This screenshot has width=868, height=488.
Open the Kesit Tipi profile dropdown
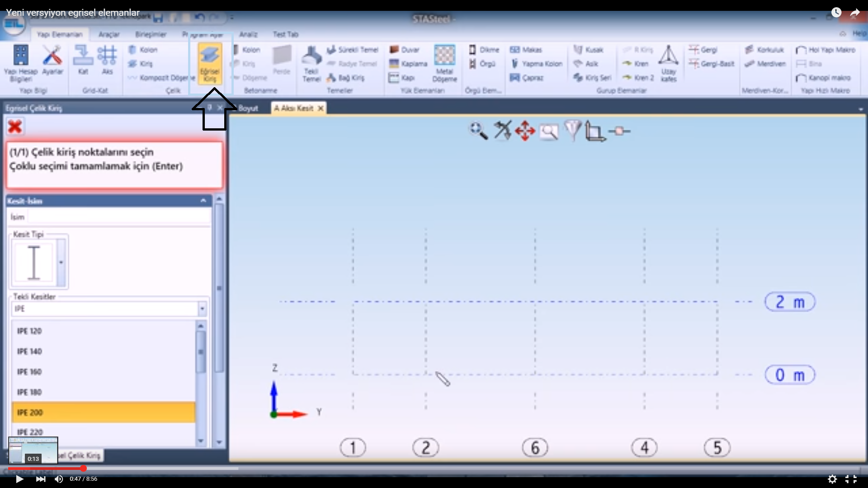[x=61, y=263]
